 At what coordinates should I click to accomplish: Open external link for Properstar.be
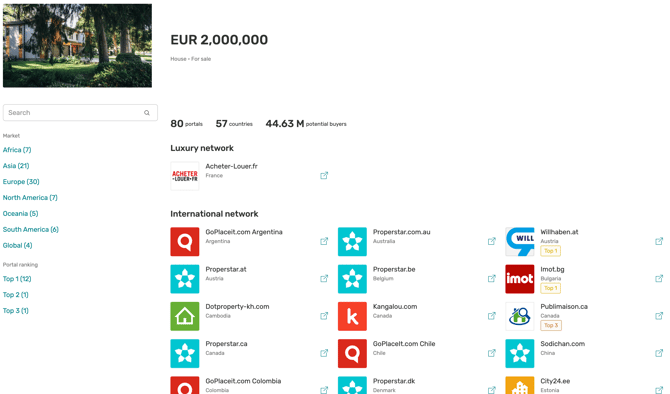tap(491, 279)
